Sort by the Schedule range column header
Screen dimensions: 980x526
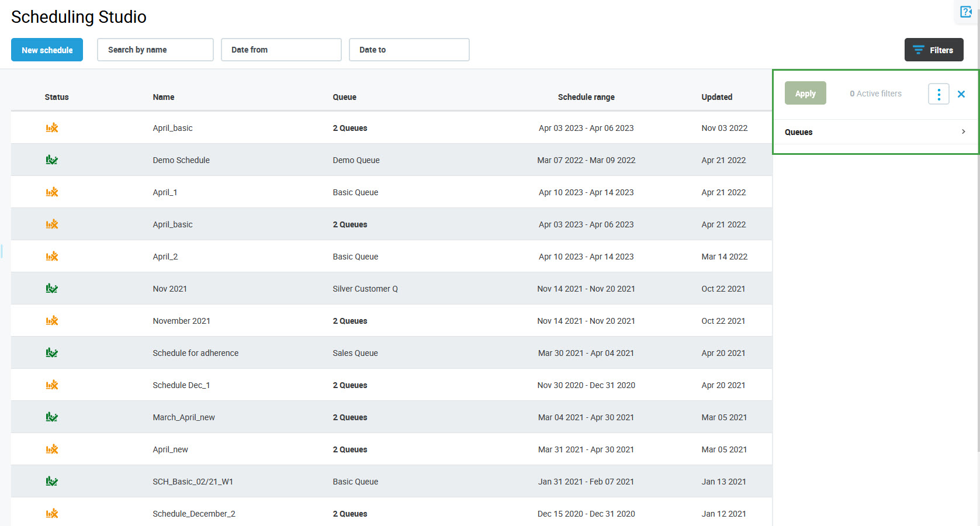coord(586,97)
